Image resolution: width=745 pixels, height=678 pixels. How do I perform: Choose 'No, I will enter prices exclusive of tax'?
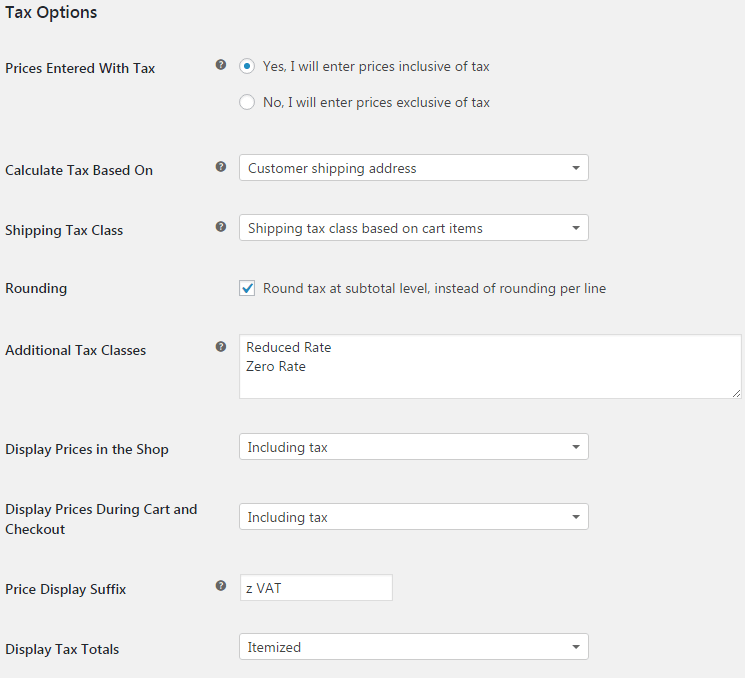pos(247,102)
